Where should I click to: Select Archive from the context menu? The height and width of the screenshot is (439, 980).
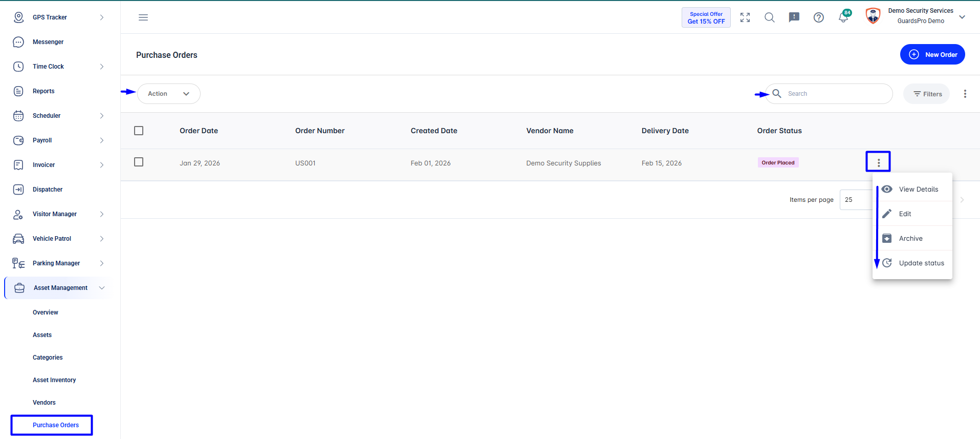(912, 238)
